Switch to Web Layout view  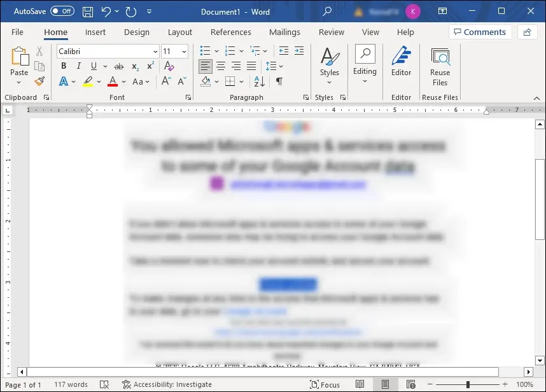(x=411, y=384)
